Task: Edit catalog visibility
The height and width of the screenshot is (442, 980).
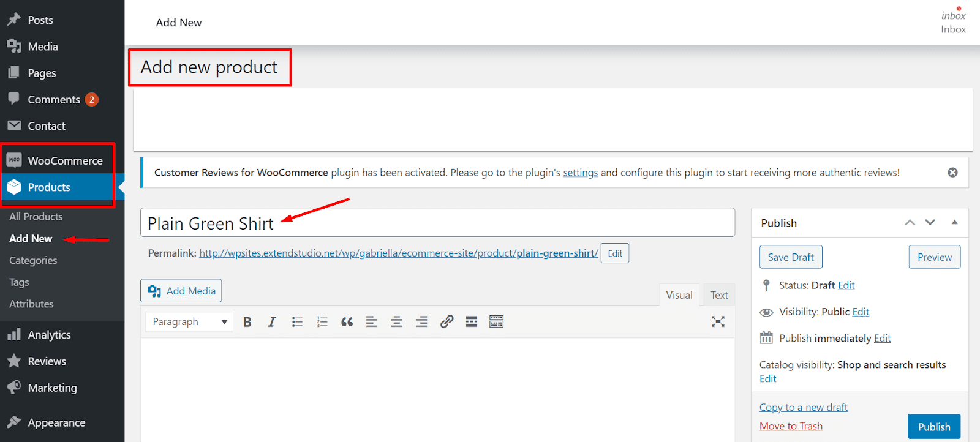Action: click(768, 379)
